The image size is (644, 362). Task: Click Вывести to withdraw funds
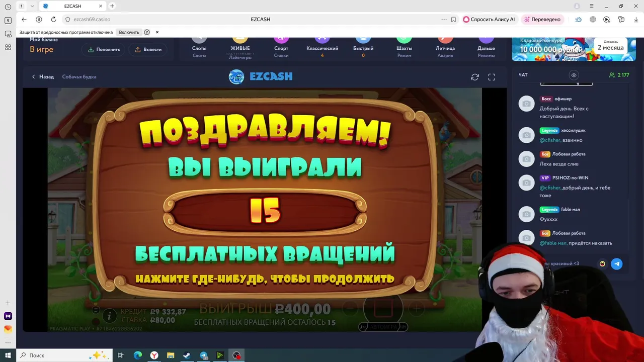point(148,49)
